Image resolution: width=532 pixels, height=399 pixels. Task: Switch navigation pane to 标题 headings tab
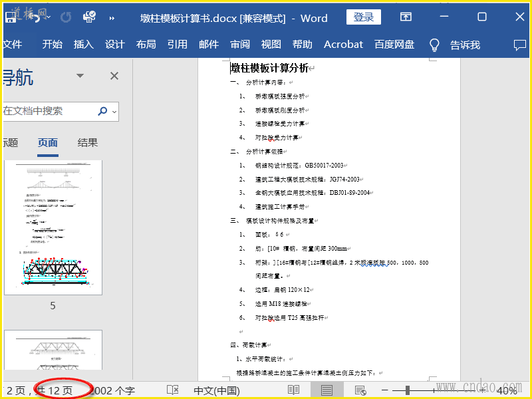pos(10,143)
